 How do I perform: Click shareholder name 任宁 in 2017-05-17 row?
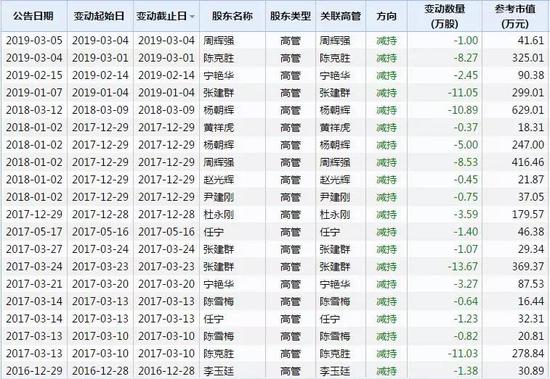(214, 232)
